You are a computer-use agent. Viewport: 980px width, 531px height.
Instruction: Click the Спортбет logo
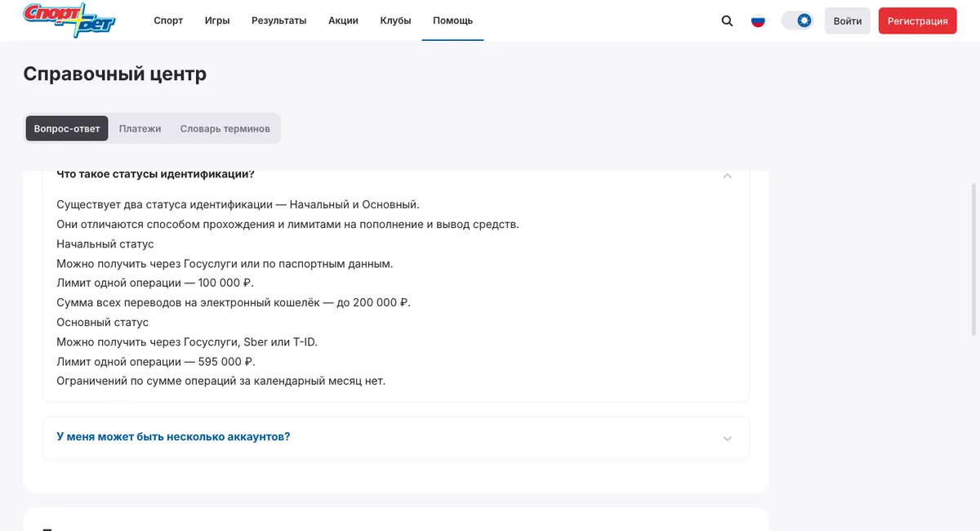click(69, 20)
